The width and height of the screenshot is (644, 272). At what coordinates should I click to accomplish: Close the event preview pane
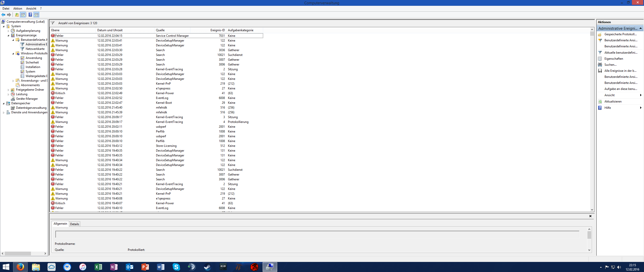[x=590, y=216]
